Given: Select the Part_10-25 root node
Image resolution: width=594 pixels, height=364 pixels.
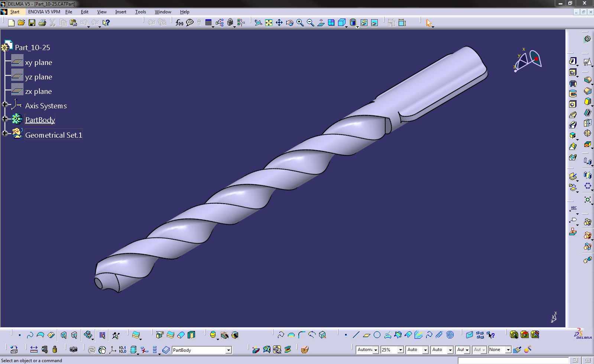Looking at the screenshot, I should [32, 47].
